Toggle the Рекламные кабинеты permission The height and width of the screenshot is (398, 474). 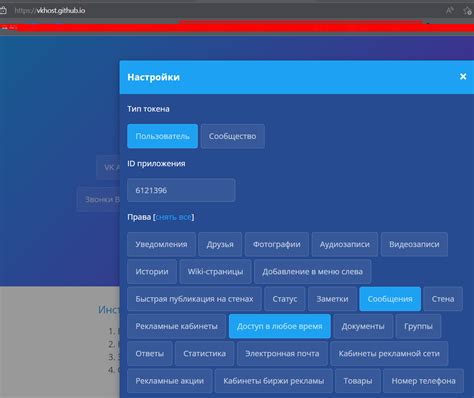click(x=176, y=326)
